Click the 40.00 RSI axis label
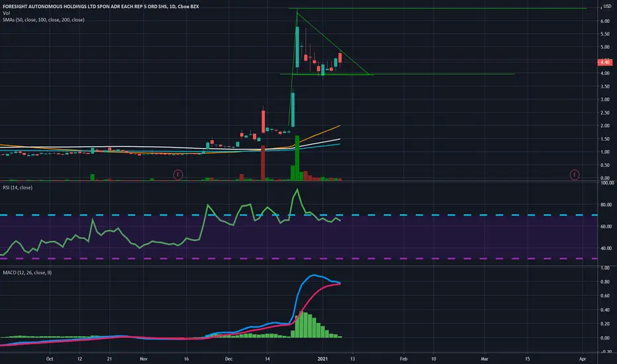This screenshot has height=364, width=617. [x=606, y=248]
